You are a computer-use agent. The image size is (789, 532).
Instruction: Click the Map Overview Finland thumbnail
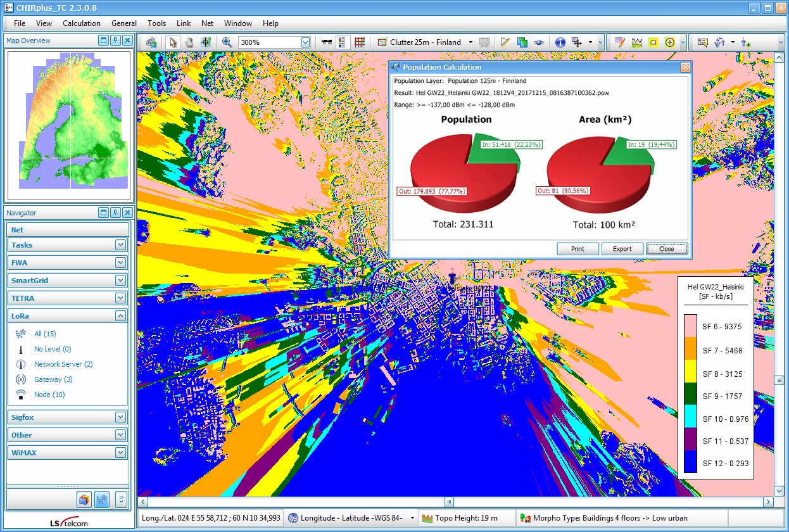(68, 125)
